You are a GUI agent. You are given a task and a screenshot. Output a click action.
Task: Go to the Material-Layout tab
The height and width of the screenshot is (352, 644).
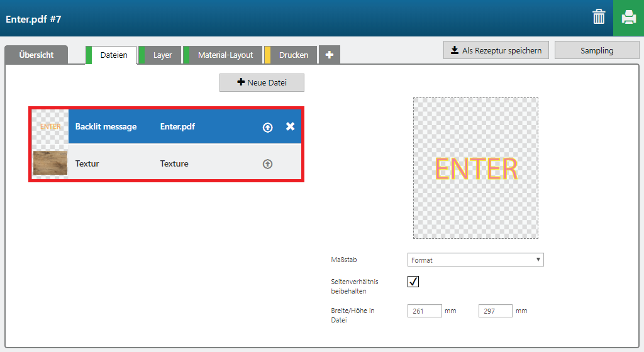tap(225, 55)
